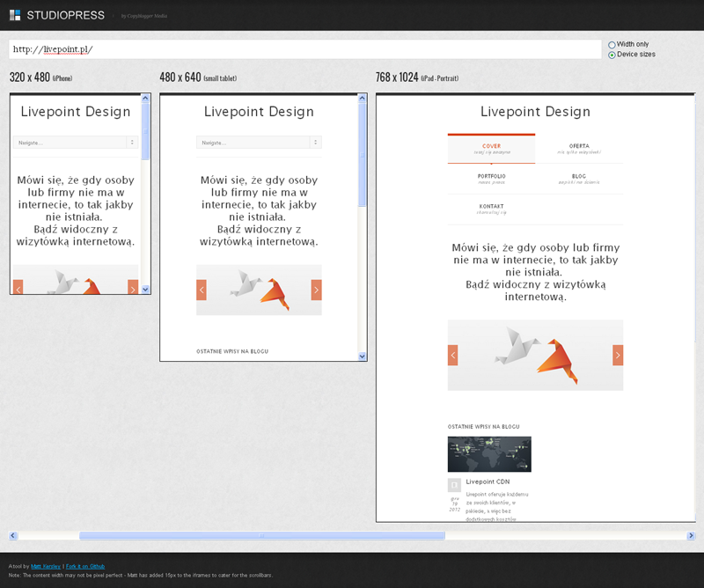The height and width of the screenshot is (588, 704).
Task: Open the Portfolio menu item in iPad preview
Action: [x=491, y=179]
